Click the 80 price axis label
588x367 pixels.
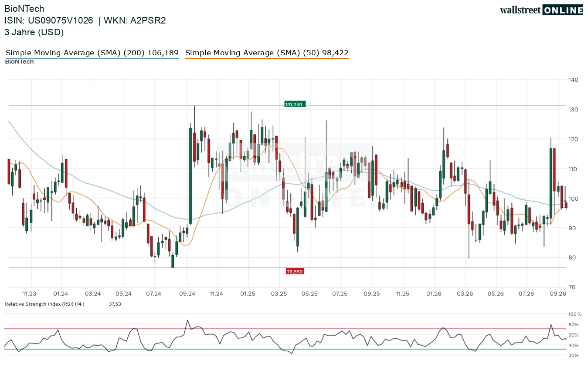(572, 258)
